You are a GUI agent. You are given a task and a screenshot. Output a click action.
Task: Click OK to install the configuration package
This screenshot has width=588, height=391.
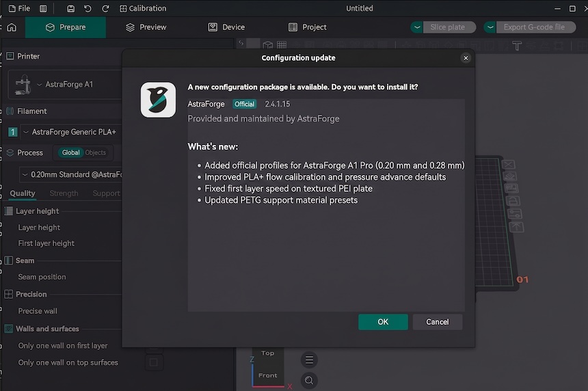(x=383, y=322)
